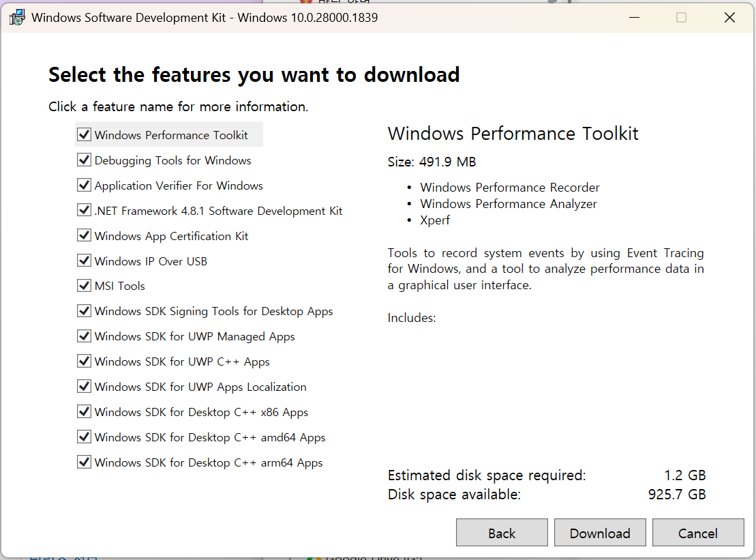Show info for .NET Framework 4.8.1 Software Development Kit
The width and height of the screenshot is (756, 560).
click(x=218, y=211)
